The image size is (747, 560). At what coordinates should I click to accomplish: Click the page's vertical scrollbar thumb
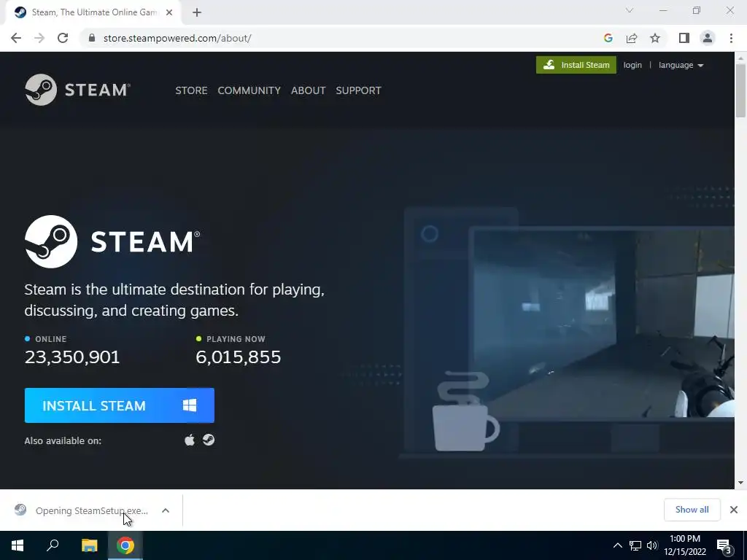point(740,90)
